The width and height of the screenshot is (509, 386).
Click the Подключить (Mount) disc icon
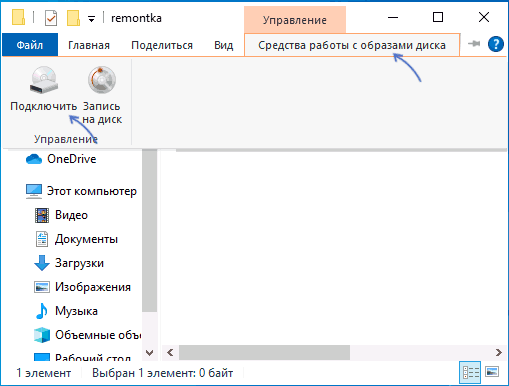coord(44,80)
